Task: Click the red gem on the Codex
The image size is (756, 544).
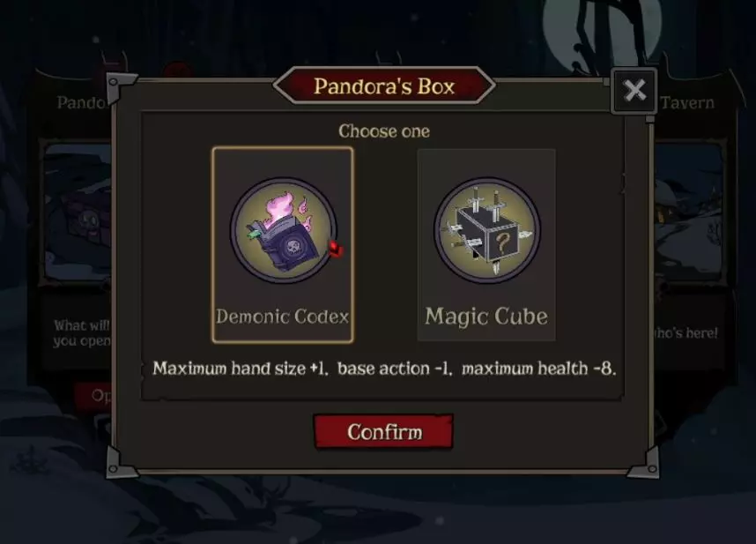Action: coord(336,250)
